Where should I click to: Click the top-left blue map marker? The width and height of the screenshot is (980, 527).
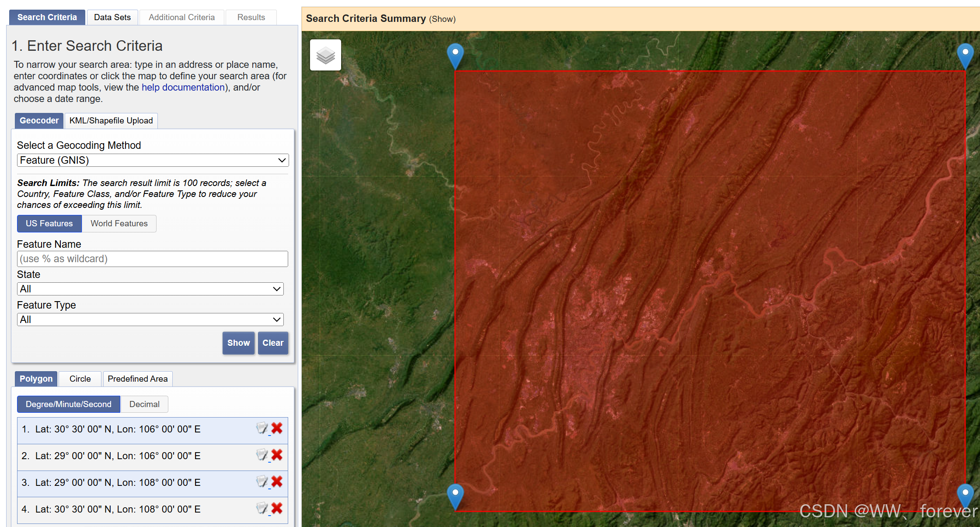coord(455,54)
